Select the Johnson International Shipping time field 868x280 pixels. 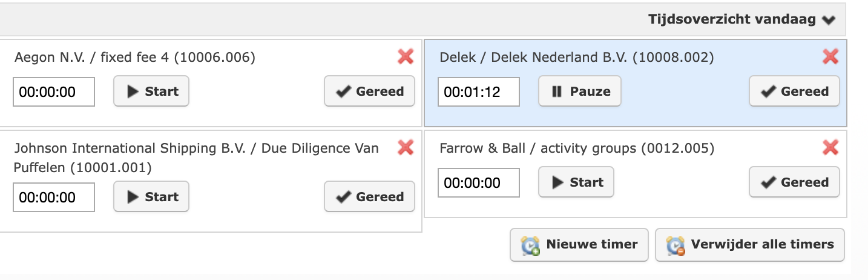point(54,198)
